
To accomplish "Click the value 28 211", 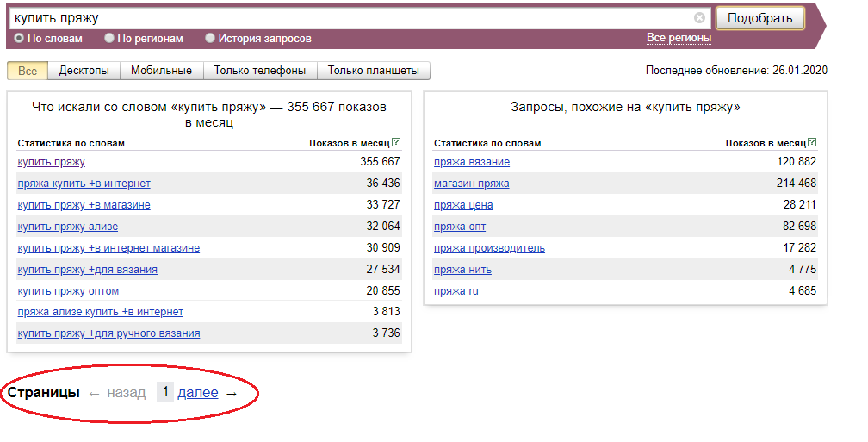I will point(800,205).
